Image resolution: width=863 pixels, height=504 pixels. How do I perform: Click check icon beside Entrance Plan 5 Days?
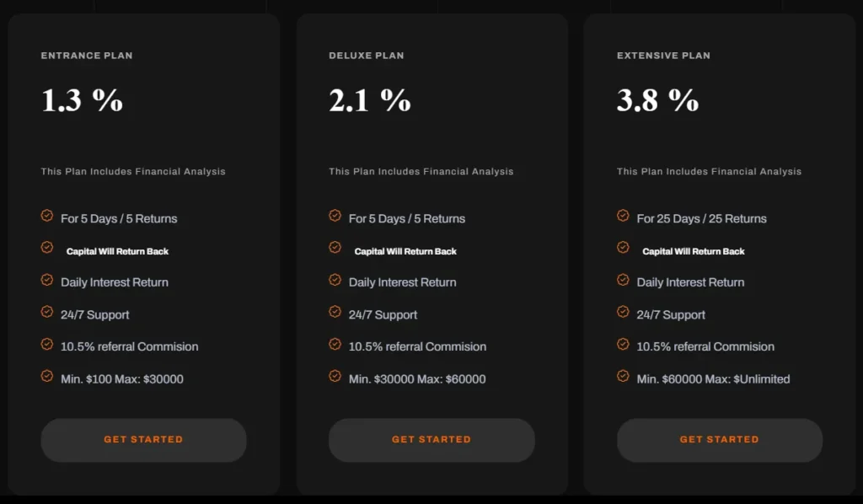47,216
